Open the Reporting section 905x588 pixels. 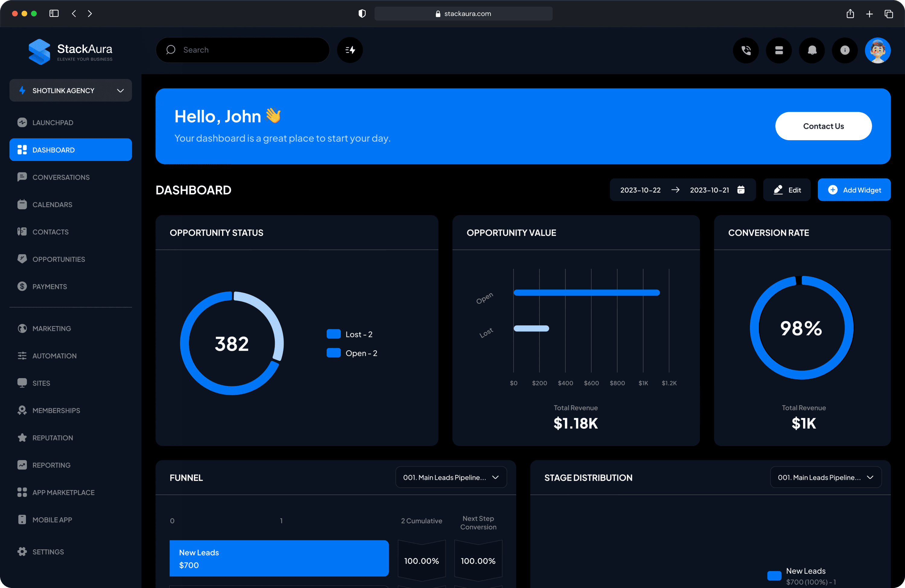coord(51,465)
